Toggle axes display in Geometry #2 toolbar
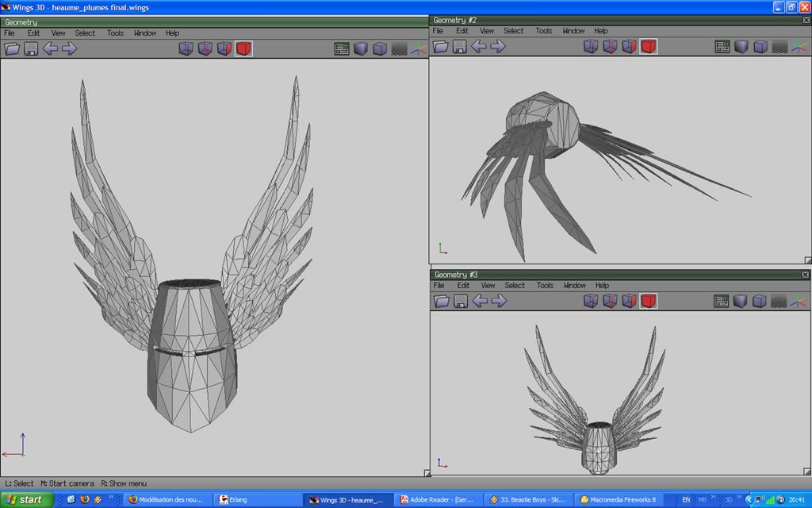The width and height of the screenshot is (812, 508). point(799,46)
